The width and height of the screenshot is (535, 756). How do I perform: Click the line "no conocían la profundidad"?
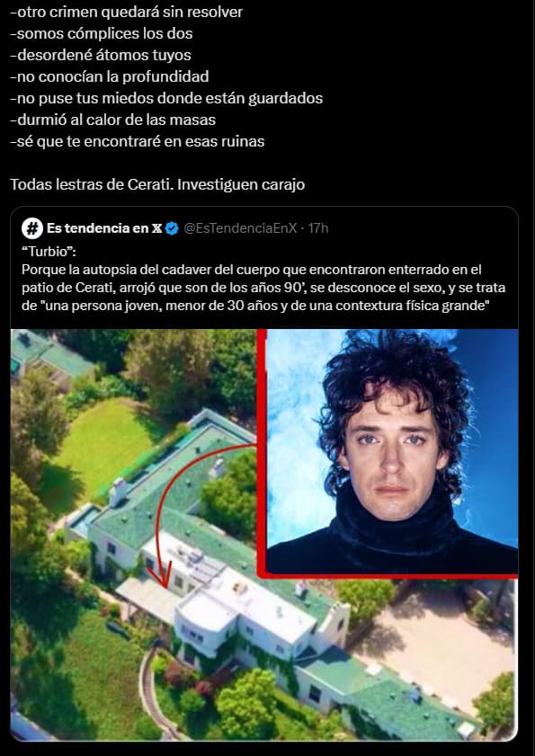click(110, 76)
